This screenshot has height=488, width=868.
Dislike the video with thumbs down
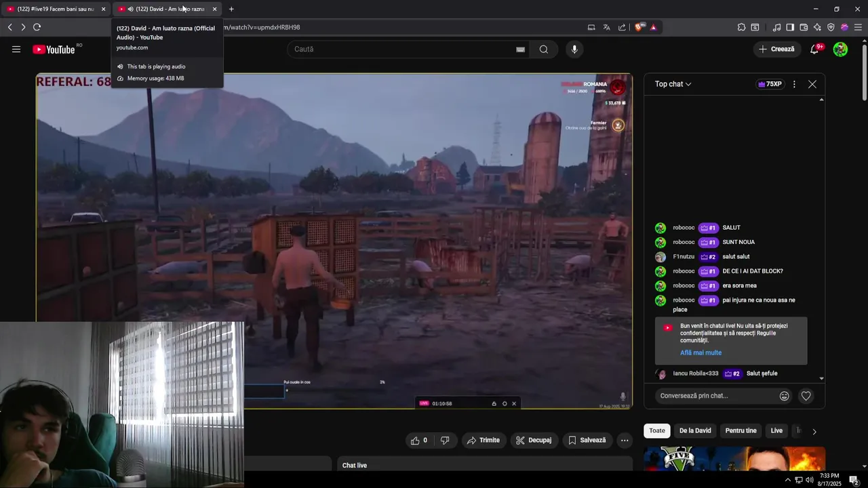445,440
